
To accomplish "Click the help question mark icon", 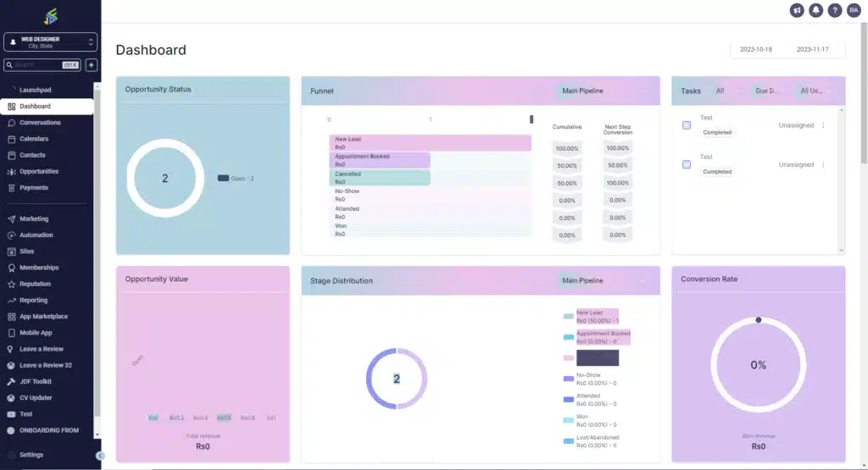I will pyautogui.click(x=835, y=10).
